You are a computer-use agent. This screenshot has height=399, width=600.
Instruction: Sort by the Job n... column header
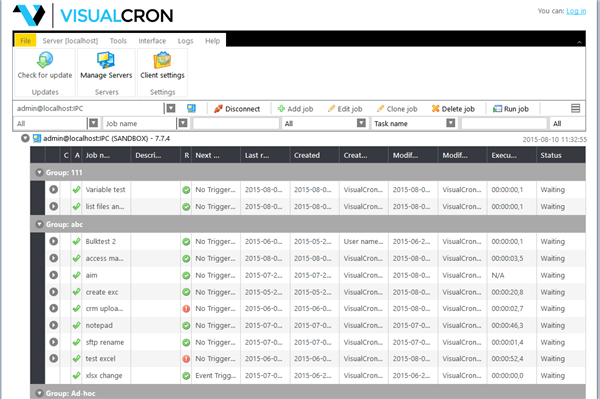(106, 155)
